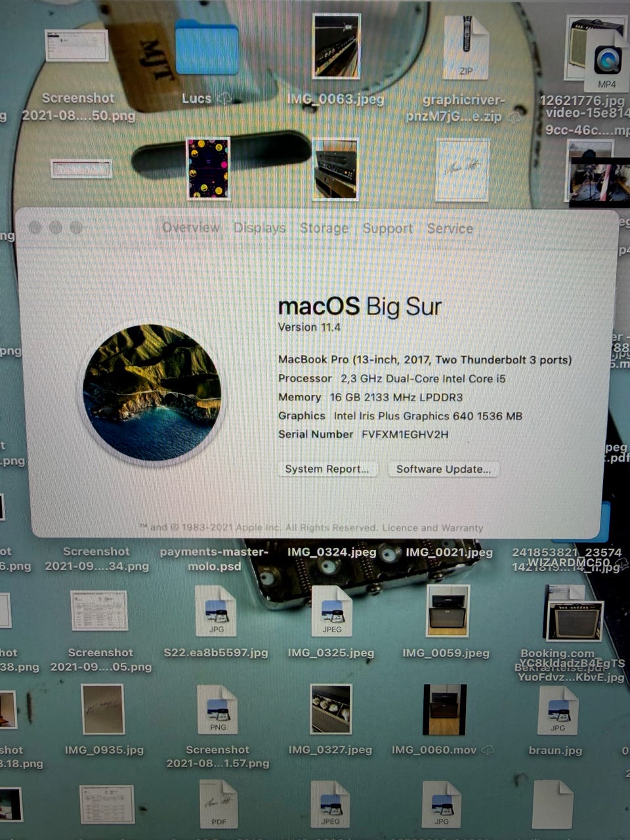
Task: Select the IMG_0060.mov file label
Action: click(x=434, y=749)
